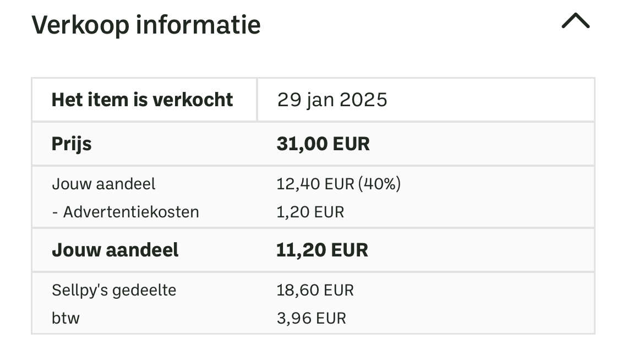Select the 11,20 EUR final share amount
This screenshot has height=339, width=644.
(322, 250)
